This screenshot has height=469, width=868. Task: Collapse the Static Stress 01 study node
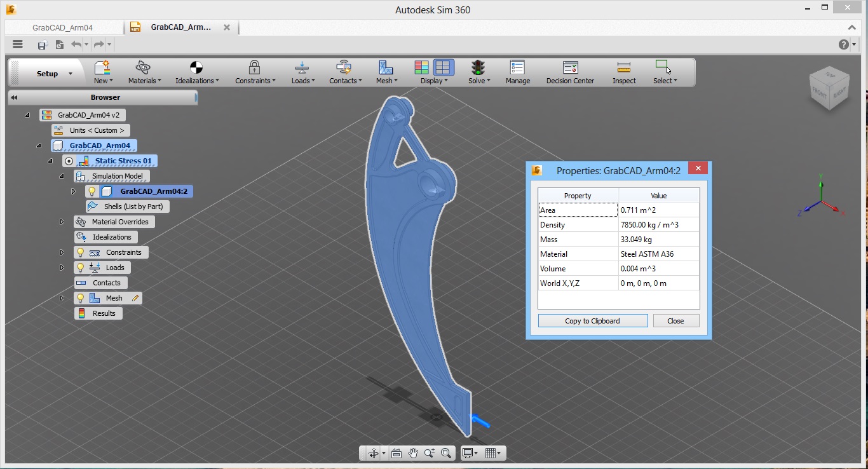point(50,161)
